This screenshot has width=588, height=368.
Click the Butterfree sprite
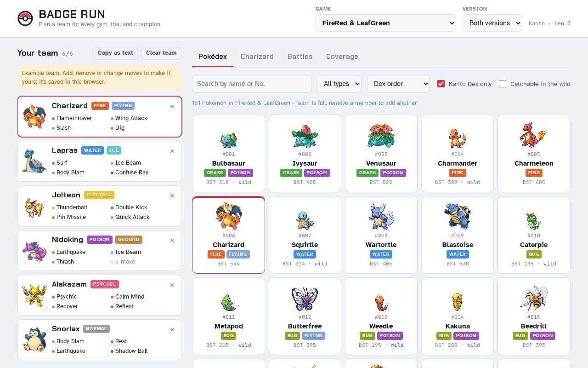point(305,299)
